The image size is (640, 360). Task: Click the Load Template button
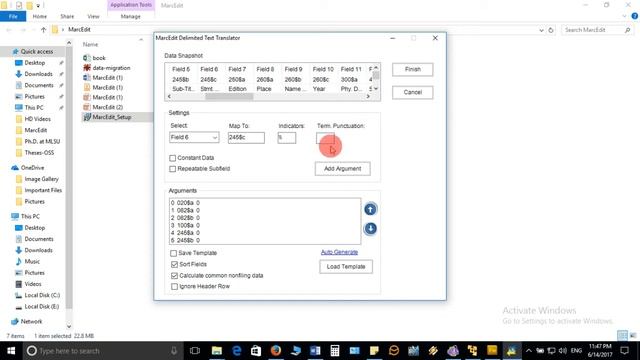click(346, 267)
